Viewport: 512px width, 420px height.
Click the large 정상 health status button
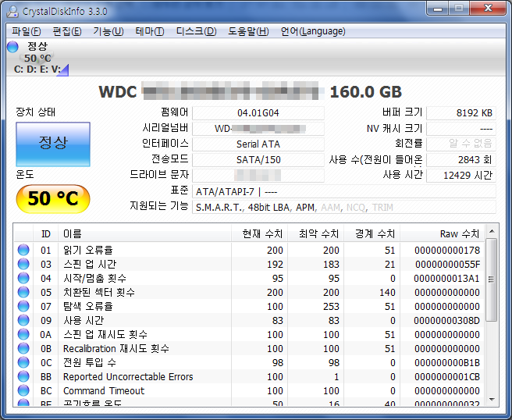tap(53, 144)
